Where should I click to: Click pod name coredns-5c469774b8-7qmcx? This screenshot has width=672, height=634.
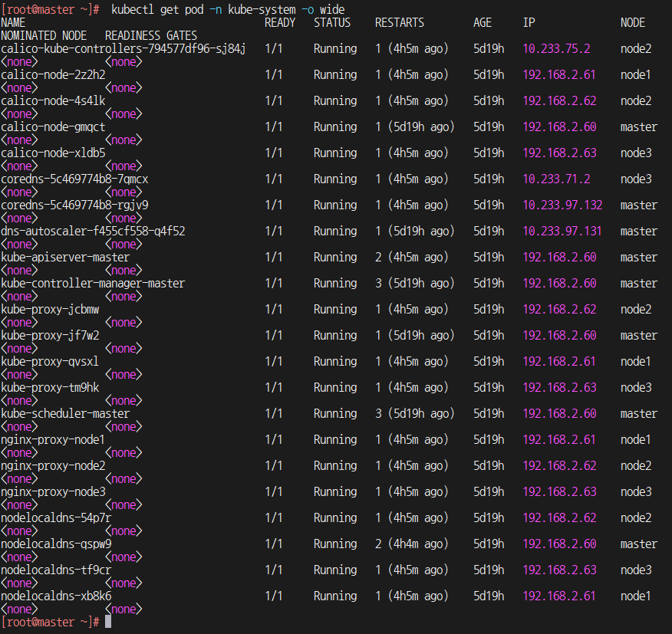coord(74,179)
